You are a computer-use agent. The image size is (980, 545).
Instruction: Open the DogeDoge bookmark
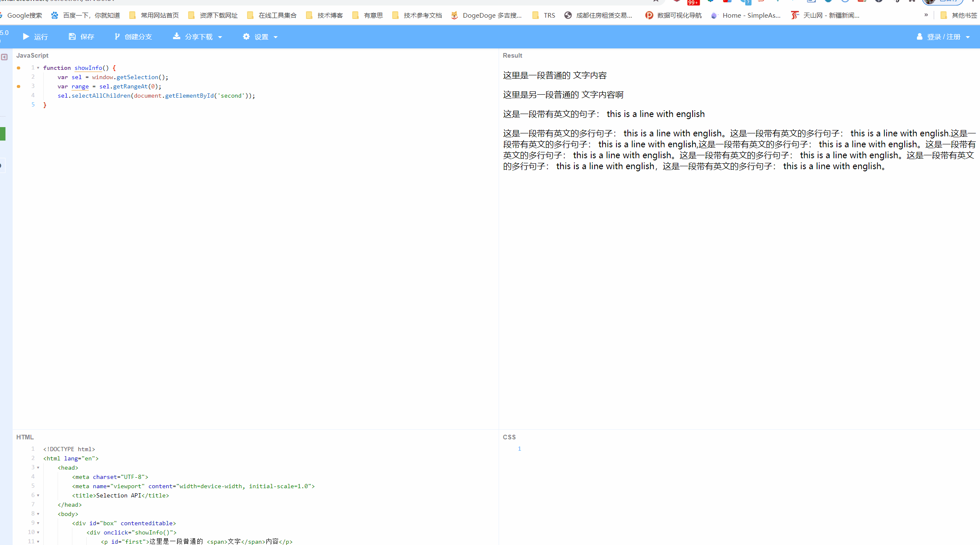pos(486,16)
